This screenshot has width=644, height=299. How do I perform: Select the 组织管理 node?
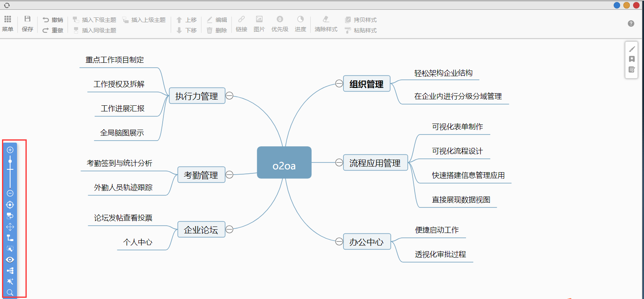coord(366,83)
